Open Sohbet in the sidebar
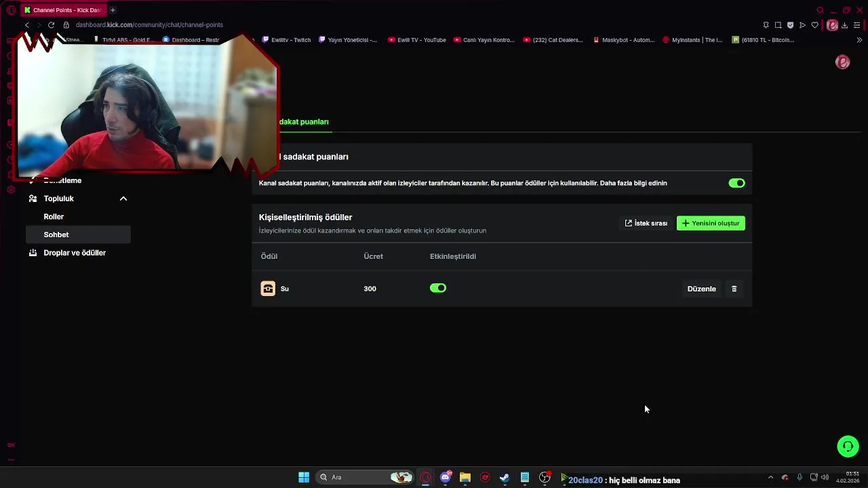 point(78,235)
